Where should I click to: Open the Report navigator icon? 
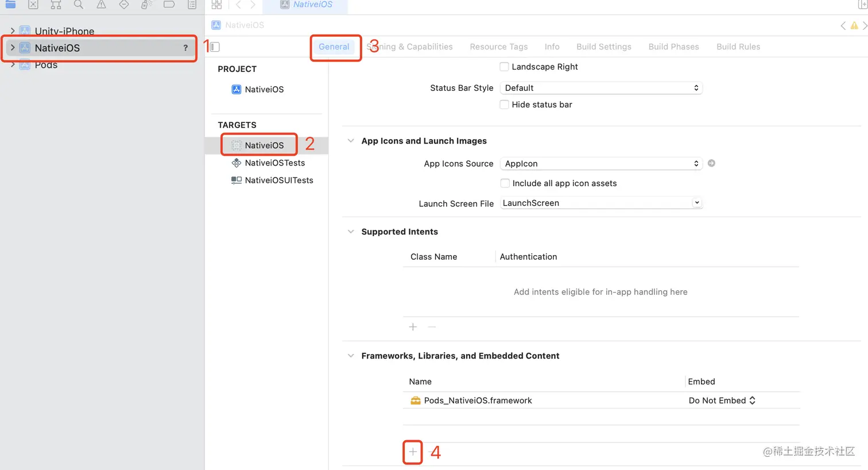pyautogui.click(x=192, y=5)
